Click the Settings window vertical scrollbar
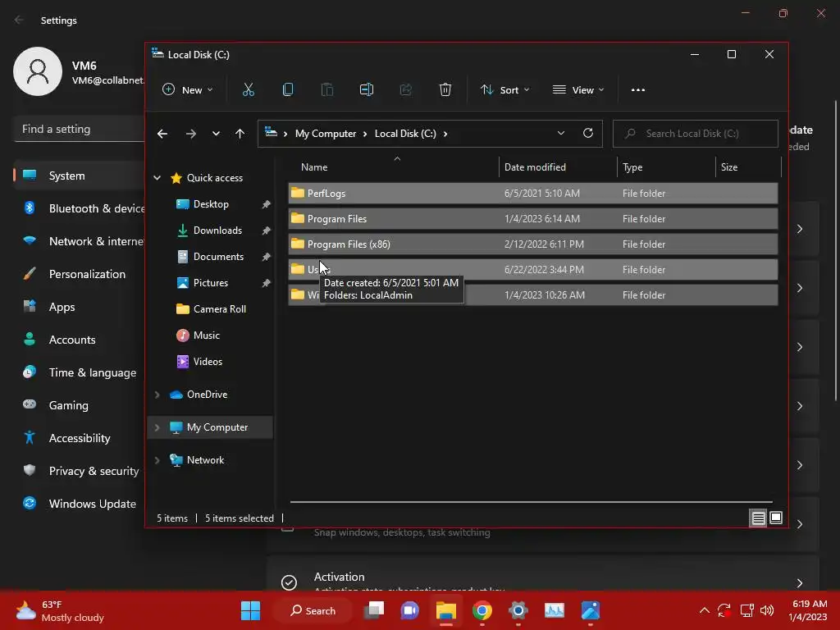The image size is (840, 630). [836, 250]
